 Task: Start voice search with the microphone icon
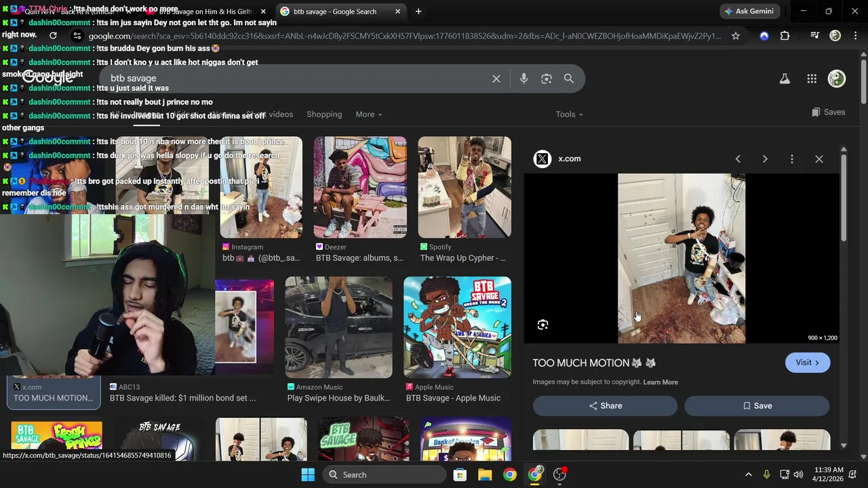click(x=524, y=79)
